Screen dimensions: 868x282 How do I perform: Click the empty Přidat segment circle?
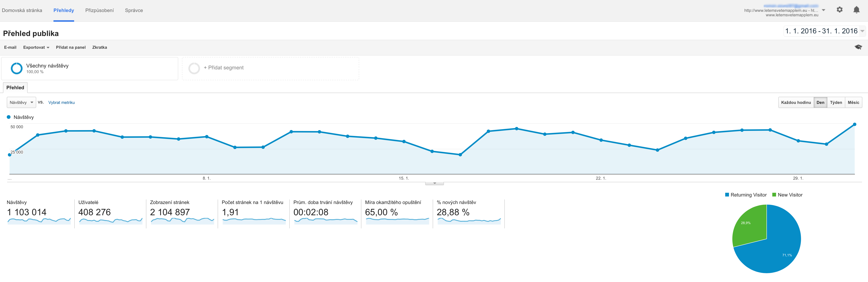tap(194, 68)
